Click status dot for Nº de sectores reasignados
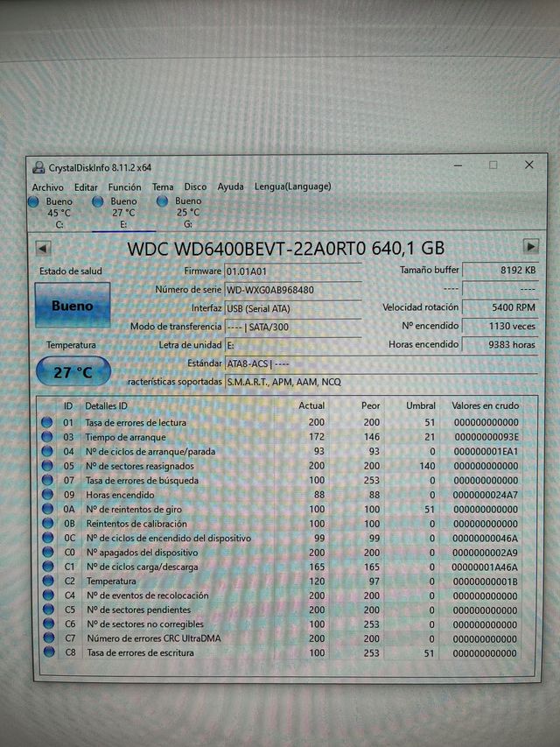The height and width of the screenshot is (747, 560). pos(47,465)
